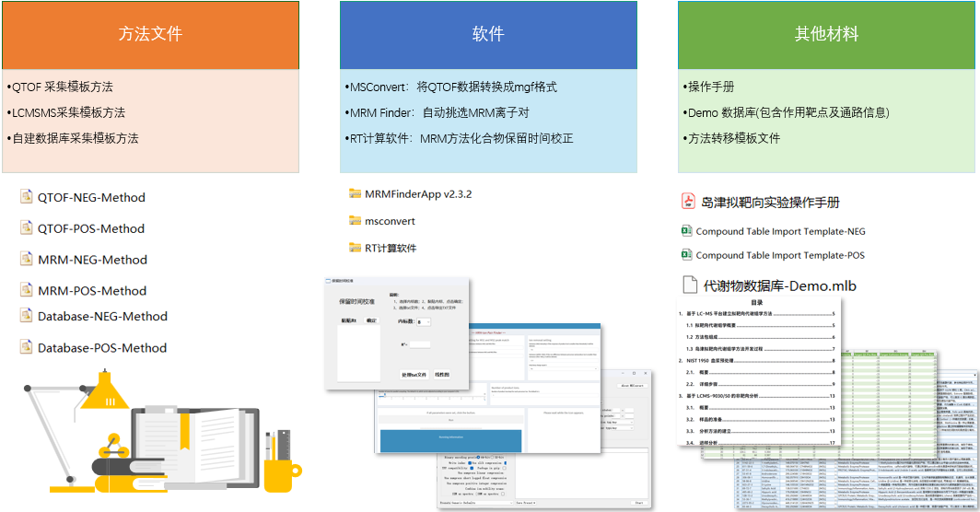This screenshot has width=980, height=512.
Task: Click the 处理txt文件 button
Action: [x=414, y=375]
